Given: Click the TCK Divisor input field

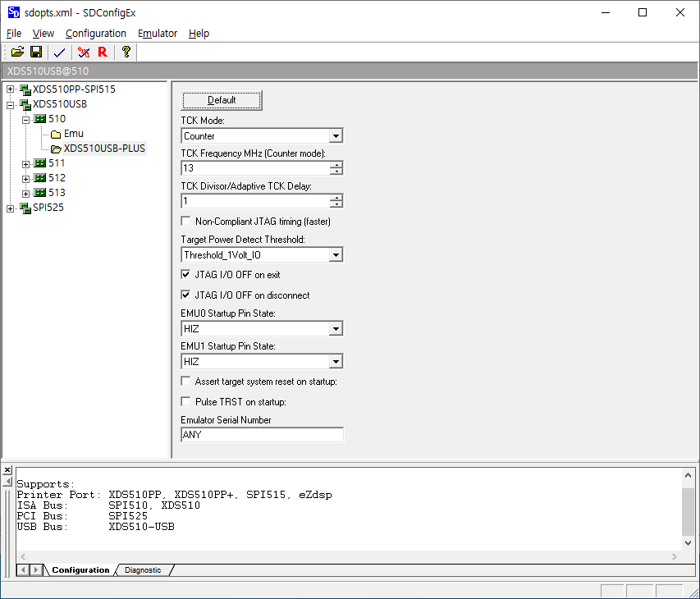Looking at the screenshot, I should coord(255,201).
